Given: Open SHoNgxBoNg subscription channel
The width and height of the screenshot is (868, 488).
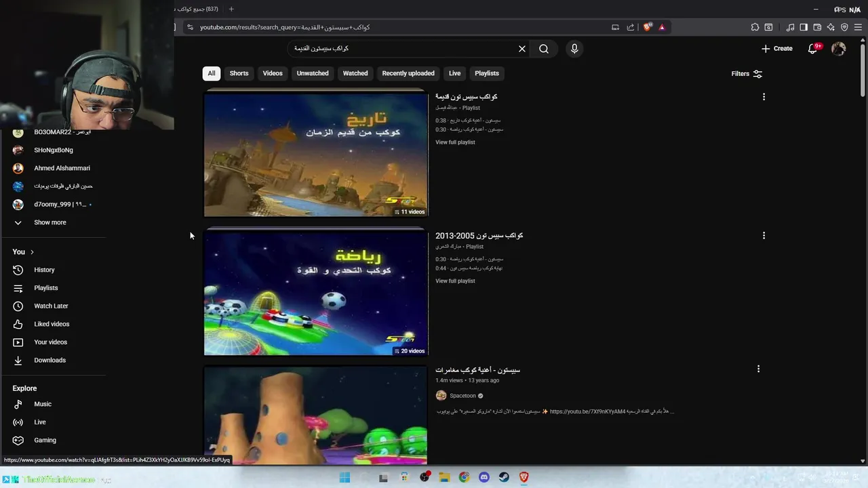Looking at the screenshot, I should click(54, 150).
